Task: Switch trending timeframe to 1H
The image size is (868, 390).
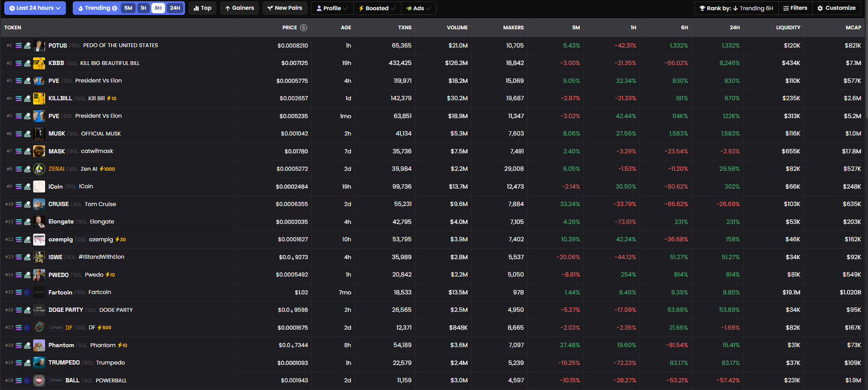Action: click(143, 8)
